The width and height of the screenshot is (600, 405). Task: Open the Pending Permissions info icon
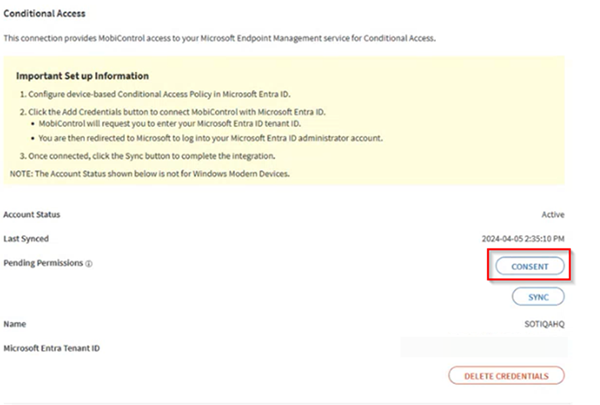[89, 264]
